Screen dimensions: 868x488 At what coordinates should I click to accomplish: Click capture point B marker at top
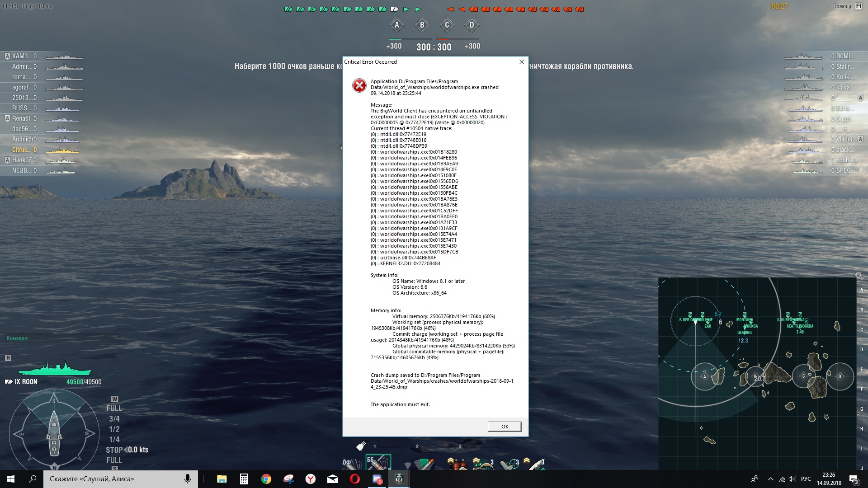coord(422,25)
